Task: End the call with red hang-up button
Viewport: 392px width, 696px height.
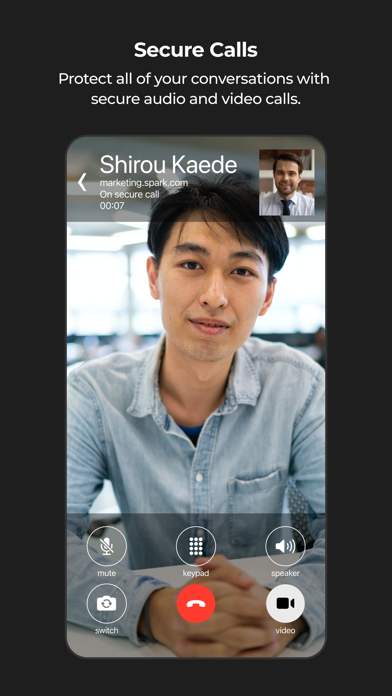Action: coord(196,604)
